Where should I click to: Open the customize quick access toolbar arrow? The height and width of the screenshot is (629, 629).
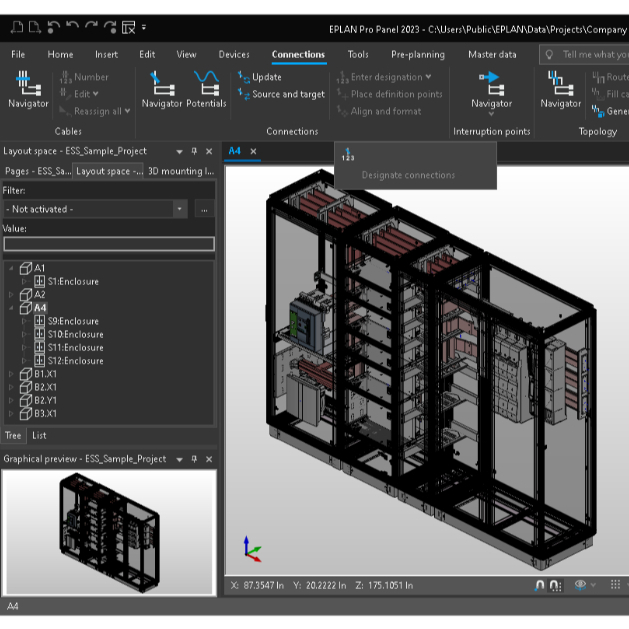click(x=144, y=27)
